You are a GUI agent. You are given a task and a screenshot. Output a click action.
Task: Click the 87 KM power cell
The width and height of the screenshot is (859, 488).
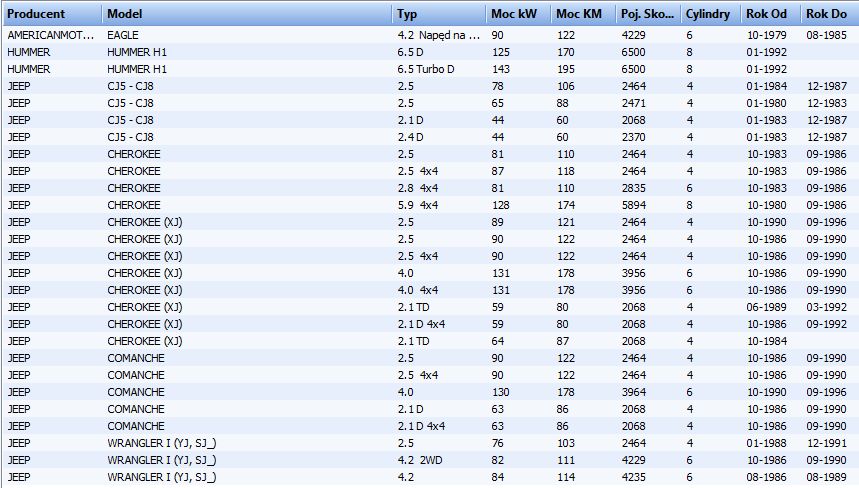[563, 341]
